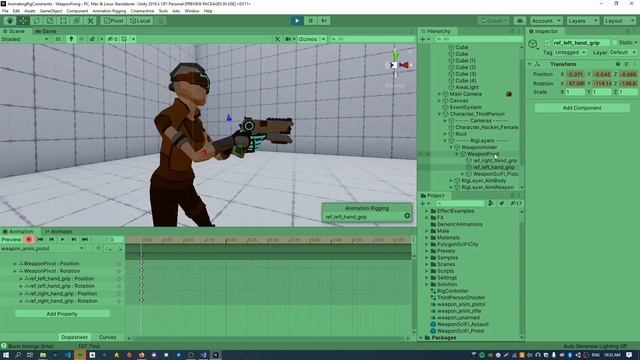Select the Scale tool in the toolbar

pos(50,21)
